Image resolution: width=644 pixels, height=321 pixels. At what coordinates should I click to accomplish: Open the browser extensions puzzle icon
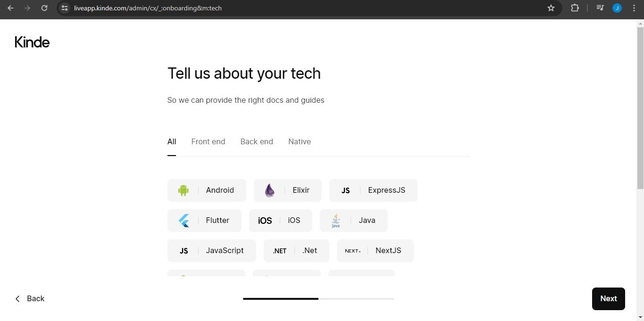pyautogui.click(x=575, y=8)
